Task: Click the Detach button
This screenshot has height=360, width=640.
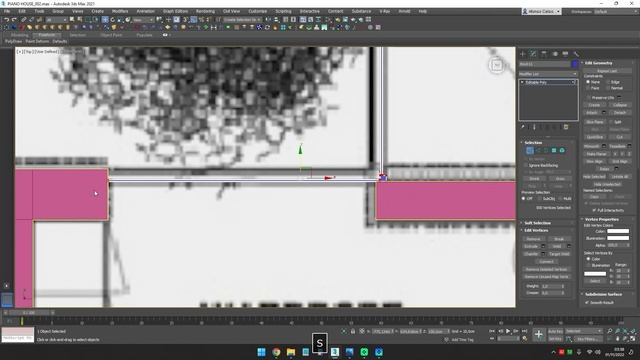Action: coord(620,113)
